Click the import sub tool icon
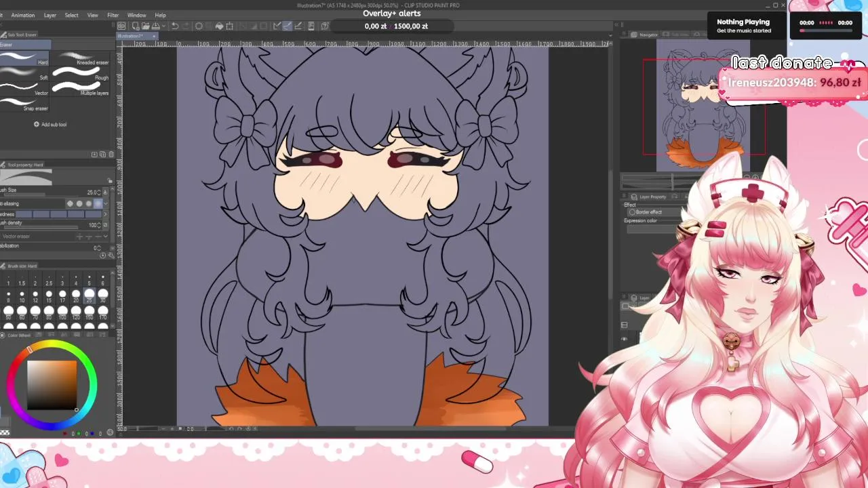 click(94, 155)
